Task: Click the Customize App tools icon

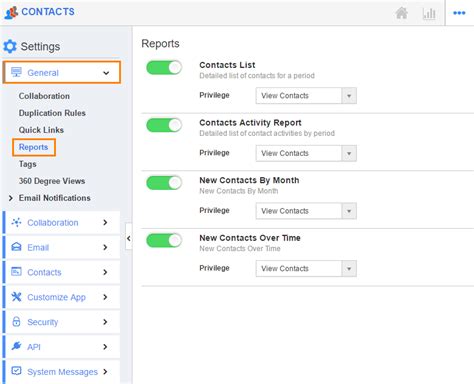Action: pos(16,296)
